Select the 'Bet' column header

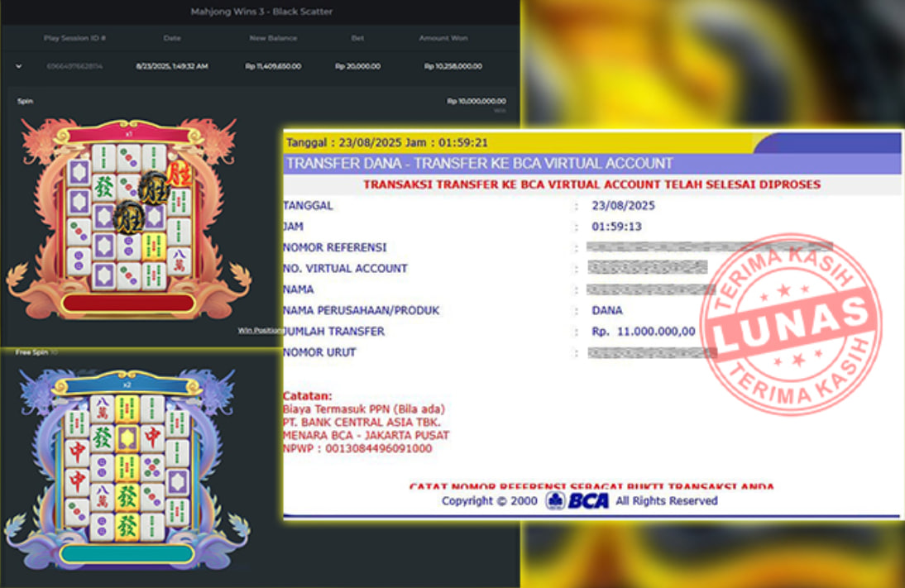(x=358, y=38)
